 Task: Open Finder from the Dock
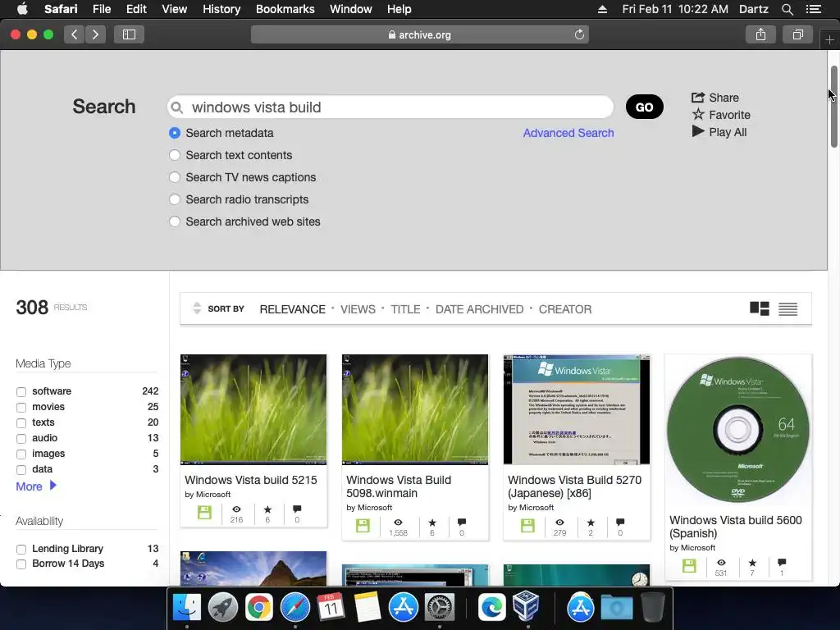[x=187, y=608]
